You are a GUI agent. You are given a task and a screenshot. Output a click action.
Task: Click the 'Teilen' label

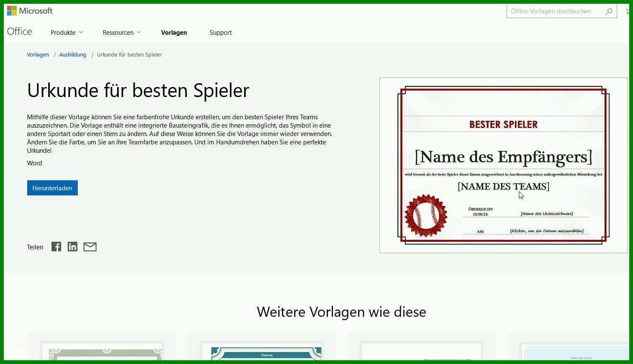click(x=35, y=247)
